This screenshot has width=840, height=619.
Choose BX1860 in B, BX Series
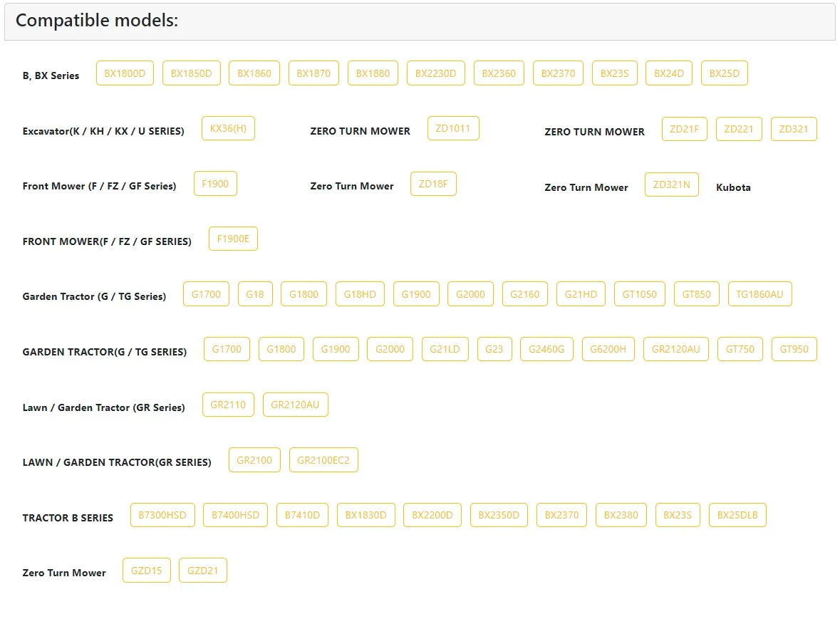(x=254, y=73)
